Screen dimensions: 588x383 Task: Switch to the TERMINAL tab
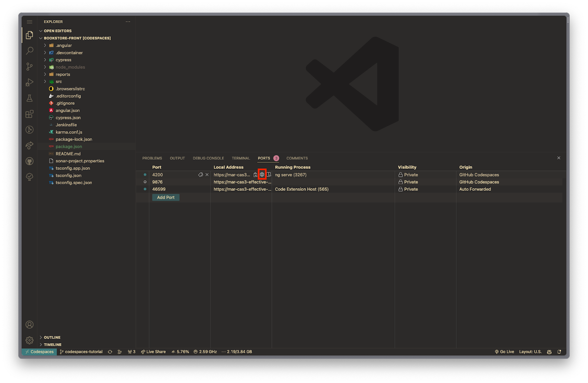[241, 158]
